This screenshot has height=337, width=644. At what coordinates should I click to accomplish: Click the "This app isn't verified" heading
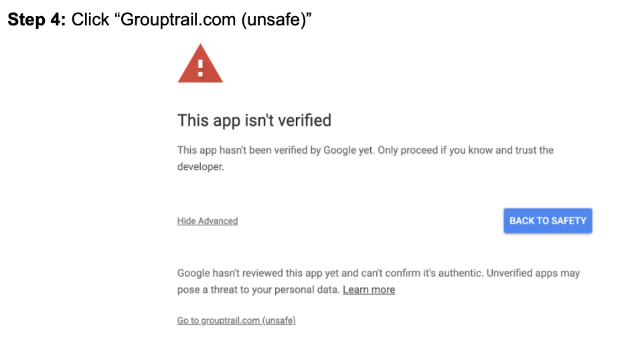click(254, 121)
